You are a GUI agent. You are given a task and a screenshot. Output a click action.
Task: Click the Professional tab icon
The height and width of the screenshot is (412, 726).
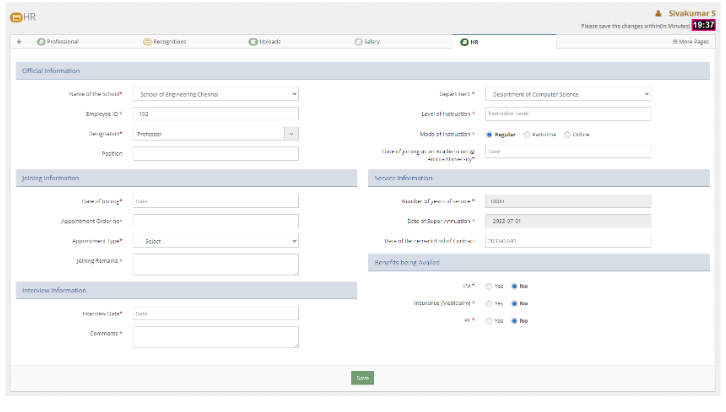click(41, 41)
